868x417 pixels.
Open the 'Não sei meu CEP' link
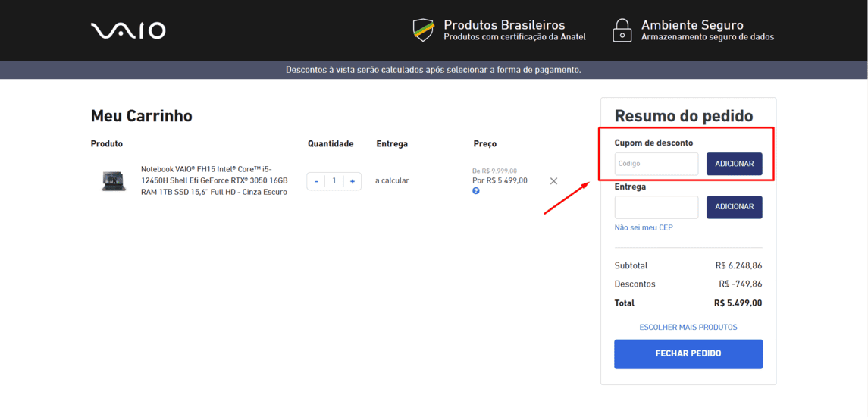[644, 227]
